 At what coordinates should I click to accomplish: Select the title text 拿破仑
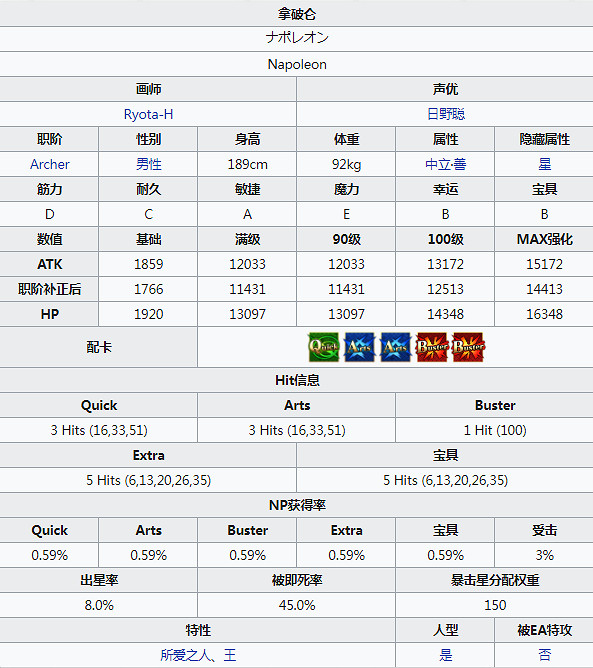297,14
